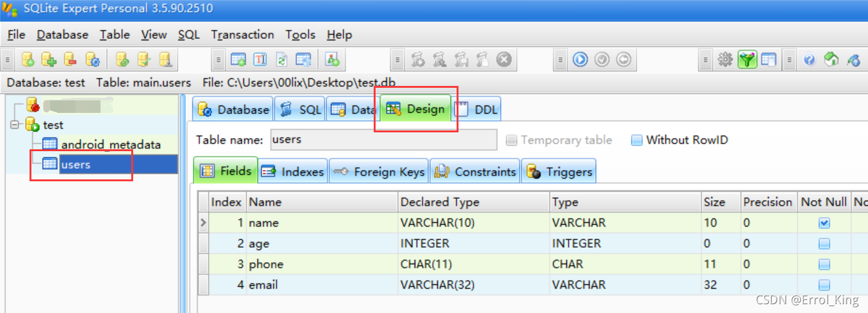Click the phone field name cell
Viewport: 868px width, 313px height.
point(322,264)
